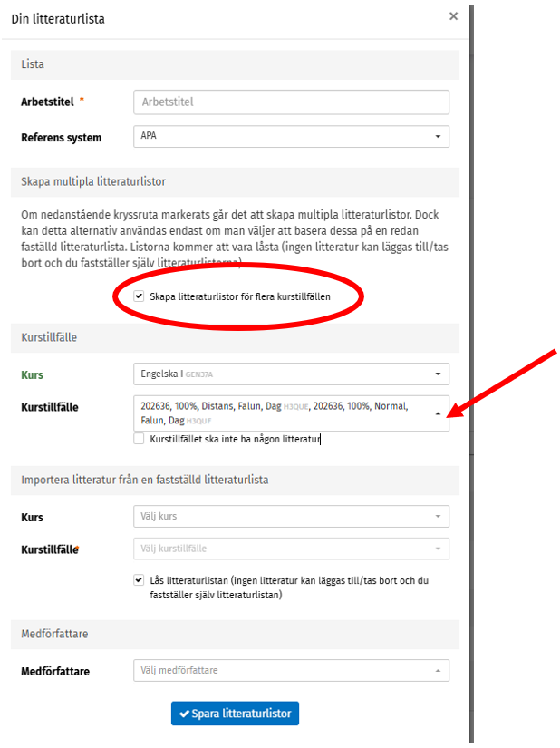This screenshot has height=748, width=560.
Task: Open the Välj kurs import dropdown
Action: (291, 516)
